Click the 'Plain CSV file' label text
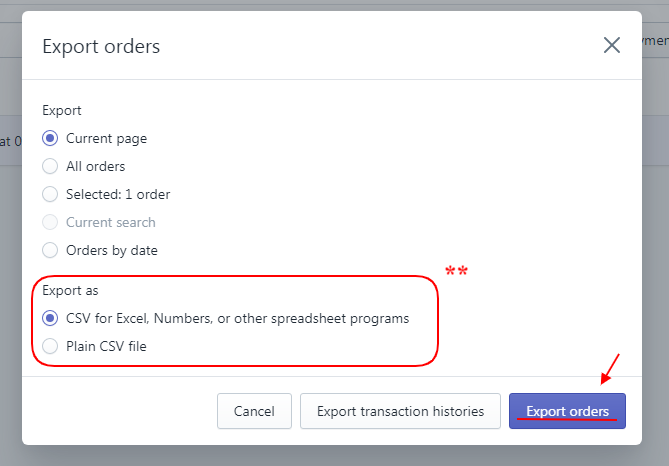The width and height of the screenshot is (669, 466). pyautogui.click(x=106, y=347)
